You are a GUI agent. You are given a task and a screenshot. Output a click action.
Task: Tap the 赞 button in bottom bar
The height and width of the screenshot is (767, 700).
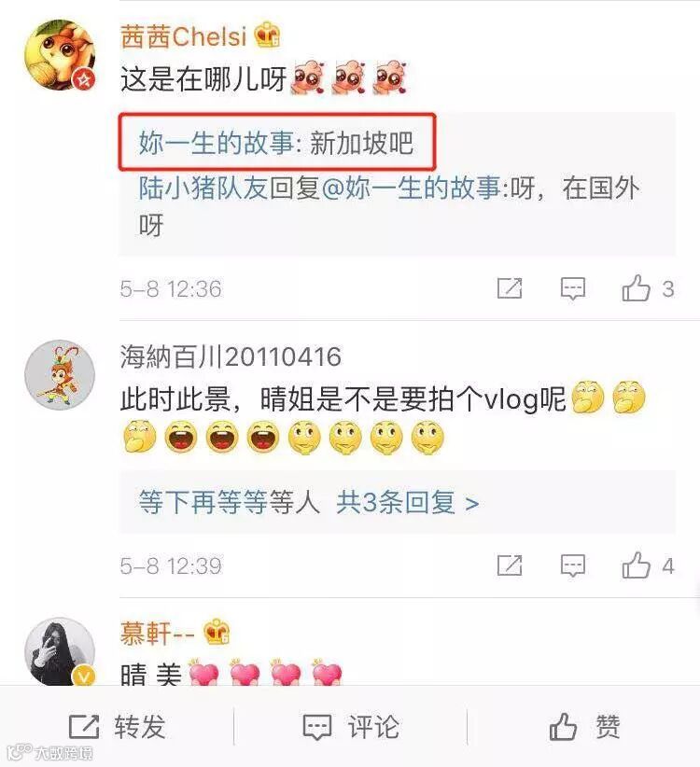click(584, 726)
